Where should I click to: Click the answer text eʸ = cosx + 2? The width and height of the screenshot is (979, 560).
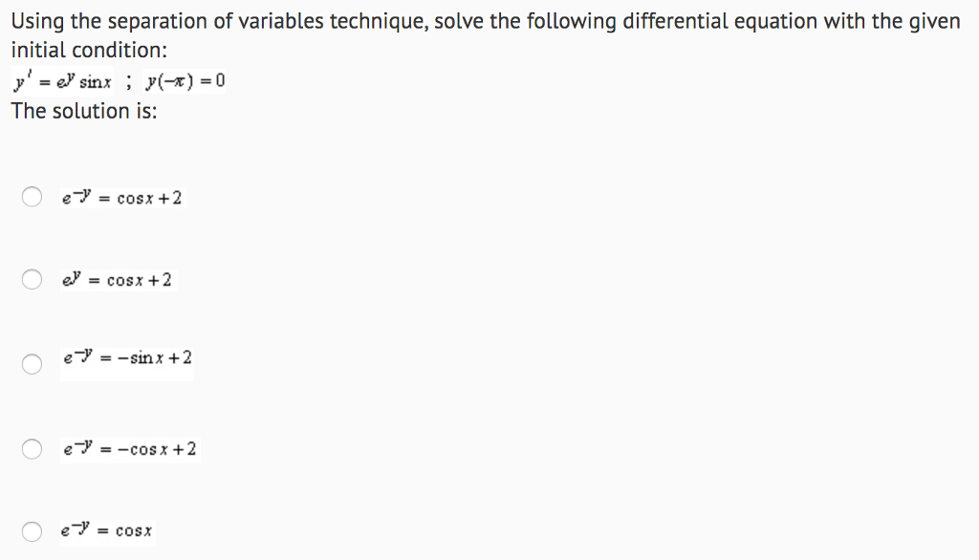pos(117,280)
